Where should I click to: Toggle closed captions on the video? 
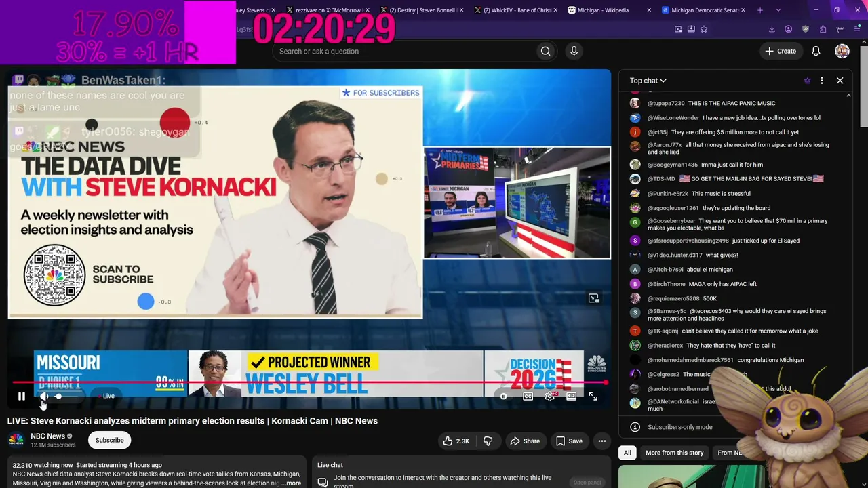point(528,396)
